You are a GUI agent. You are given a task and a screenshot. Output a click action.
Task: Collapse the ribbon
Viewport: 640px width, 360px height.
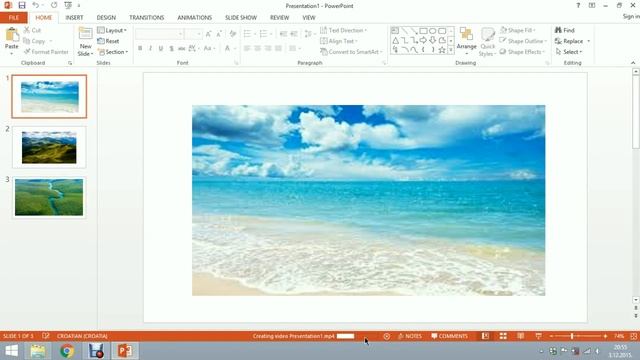point(633,63)
